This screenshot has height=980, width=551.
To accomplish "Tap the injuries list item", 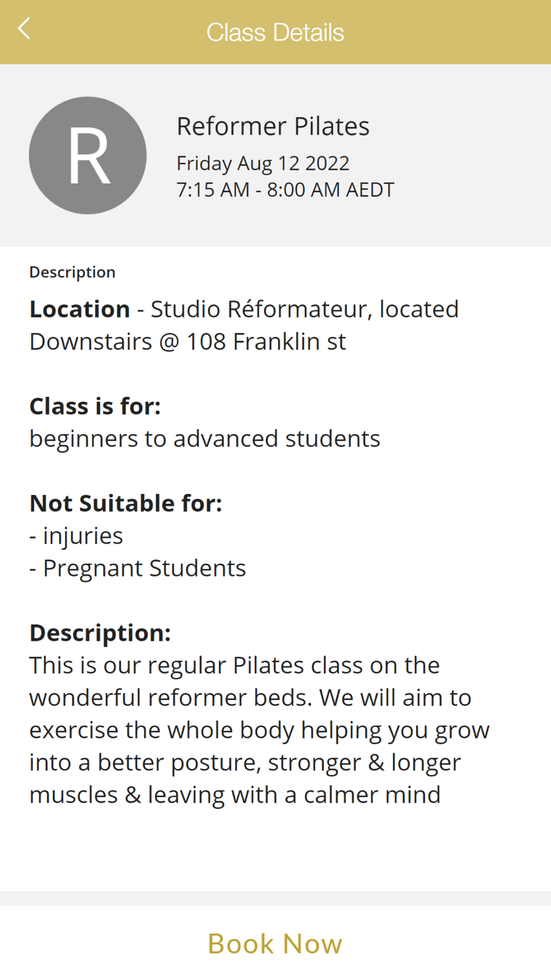I will (x=76, y=536).
